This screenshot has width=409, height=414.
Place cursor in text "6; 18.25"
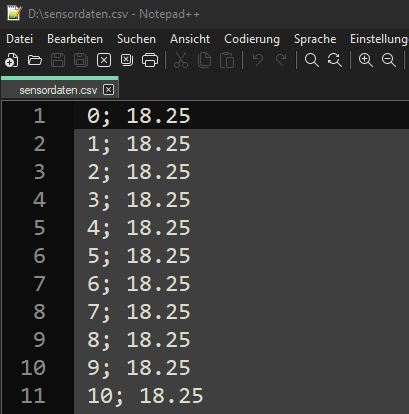click(139, 284)
